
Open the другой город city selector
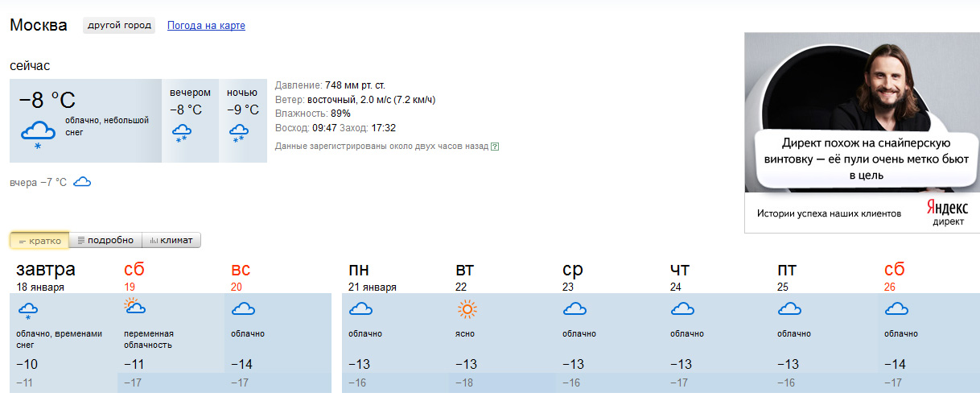(x=119, y=26)
